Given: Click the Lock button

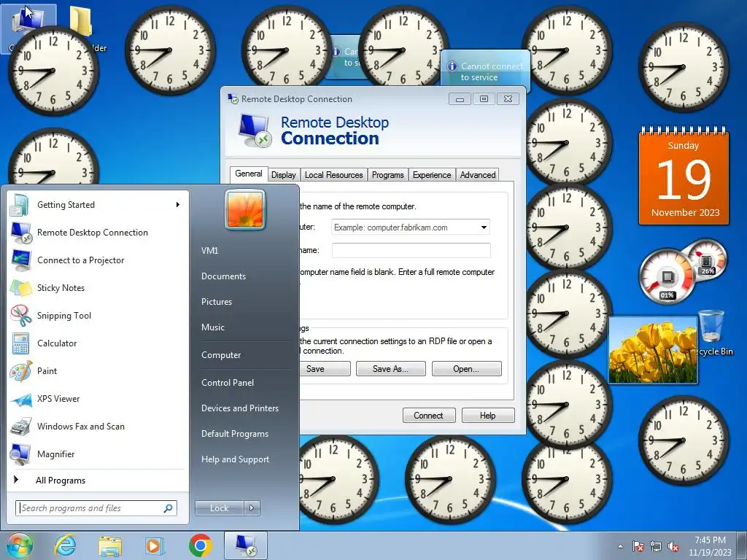Looking at the screenshot, I should [219, 508].
